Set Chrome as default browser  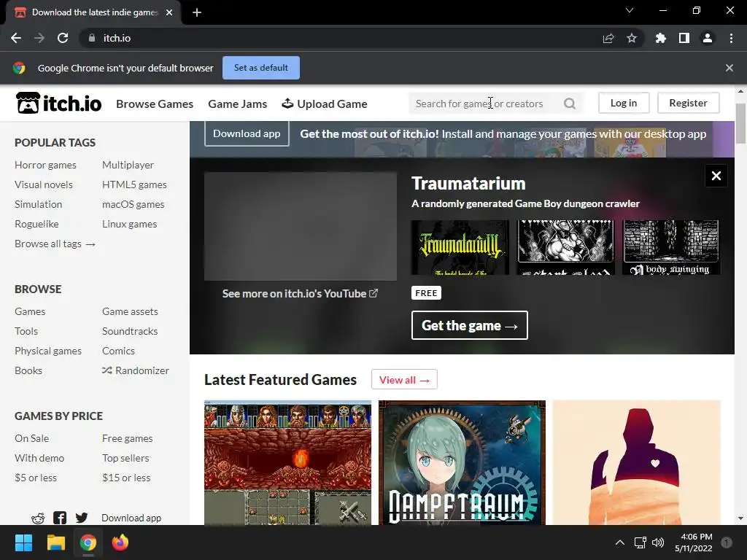coord(261,68)
